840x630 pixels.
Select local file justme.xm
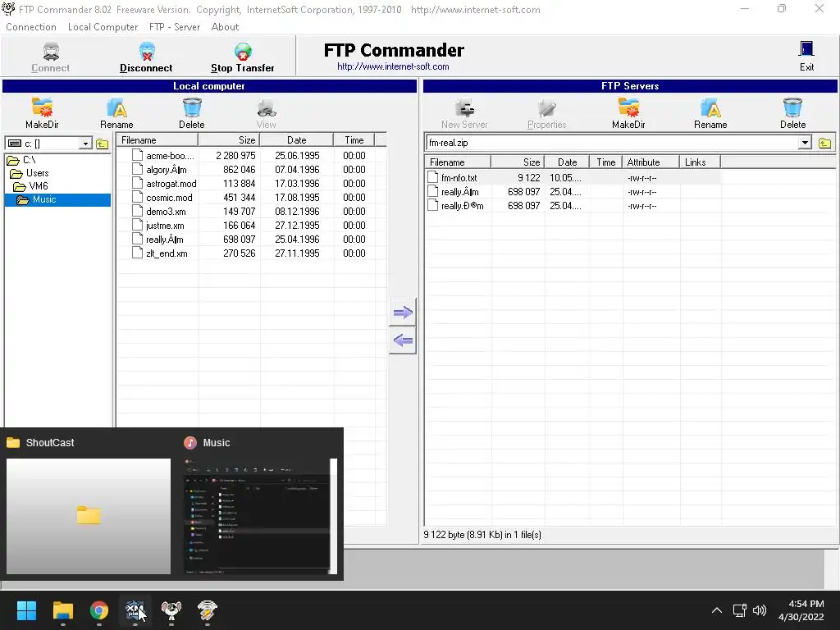click(x=164, y=226)
